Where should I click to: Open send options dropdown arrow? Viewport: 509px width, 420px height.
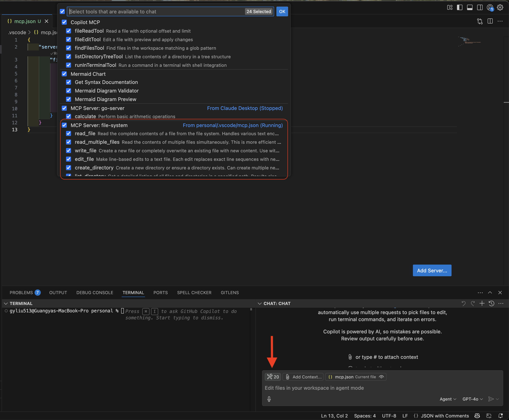(x=497, y=399)
